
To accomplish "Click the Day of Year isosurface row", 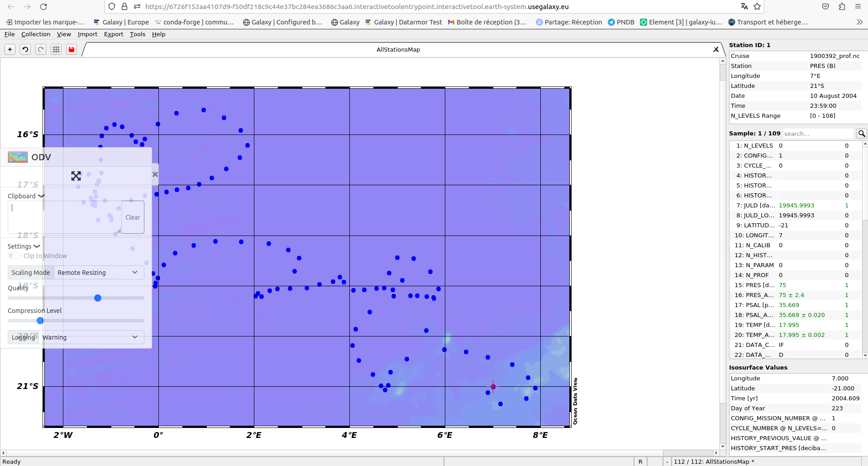I will 795,408.
